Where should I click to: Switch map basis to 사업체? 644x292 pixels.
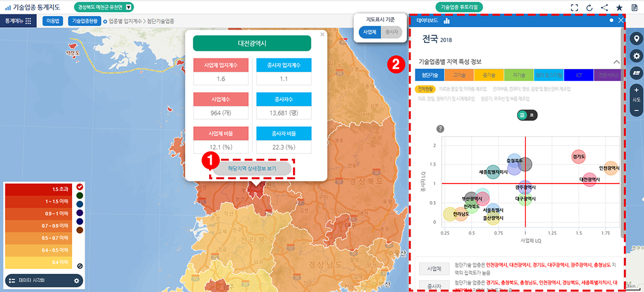(x=370, y=32)
